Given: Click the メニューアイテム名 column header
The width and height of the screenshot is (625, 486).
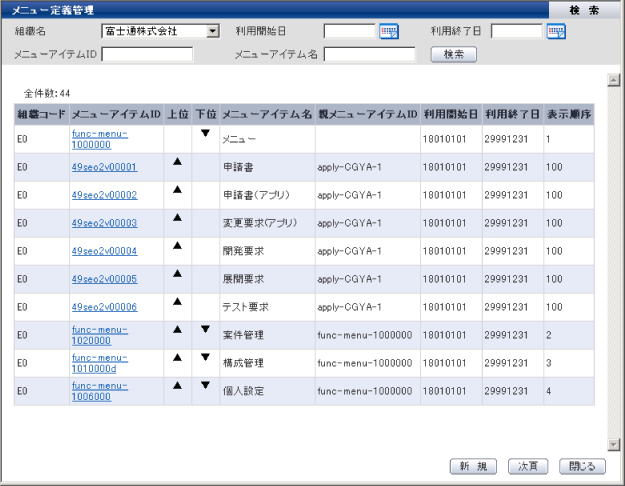Looking at the screenshot, I should point(267,114).
